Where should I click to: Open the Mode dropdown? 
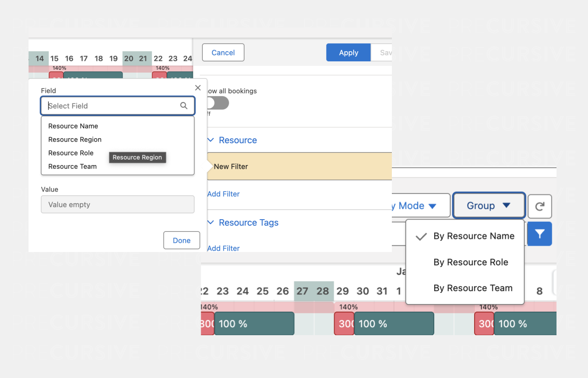tap(420, 206)
